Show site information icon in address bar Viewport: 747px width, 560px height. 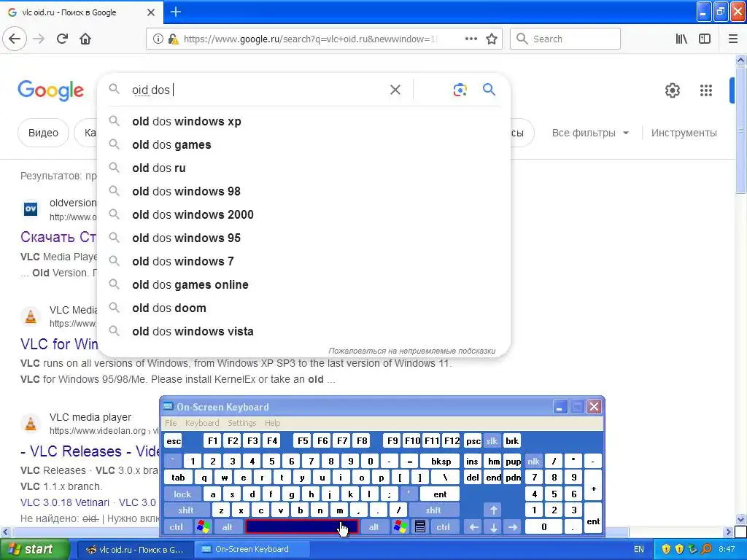coord(158,39)
